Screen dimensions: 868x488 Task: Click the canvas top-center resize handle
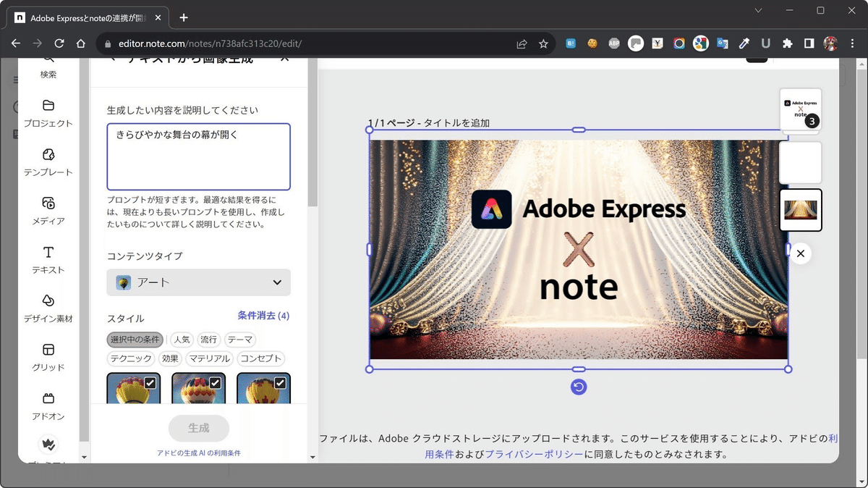[x=579, y=130]
